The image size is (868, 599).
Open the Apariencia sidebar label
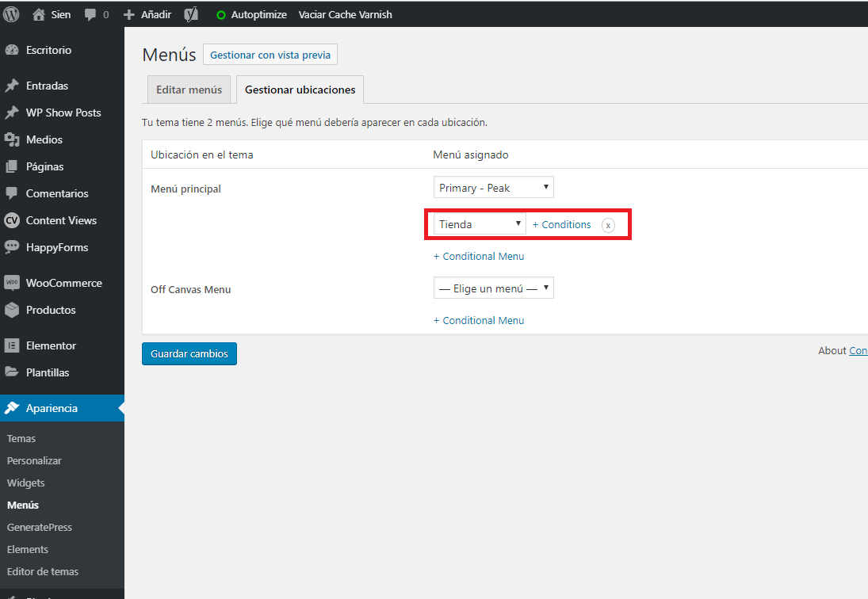click(x=52, y=408)
